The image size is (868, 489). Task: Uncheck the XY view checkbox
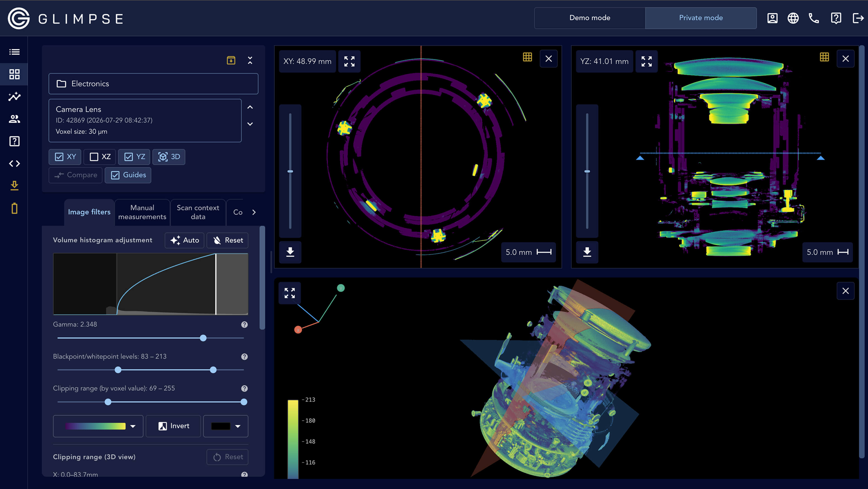click(x=65, y=157)
